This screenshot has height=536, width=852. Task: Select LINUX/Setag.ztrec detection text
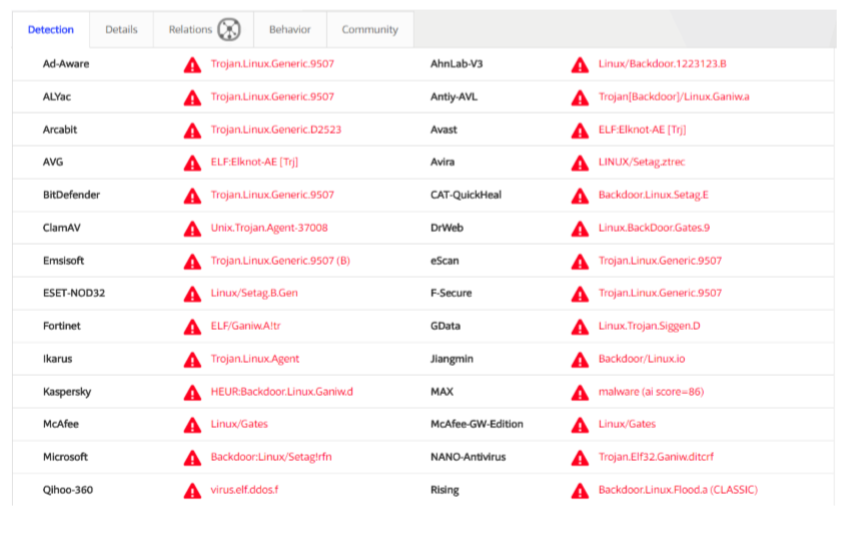pyautogui.click(x=642, y=162)
